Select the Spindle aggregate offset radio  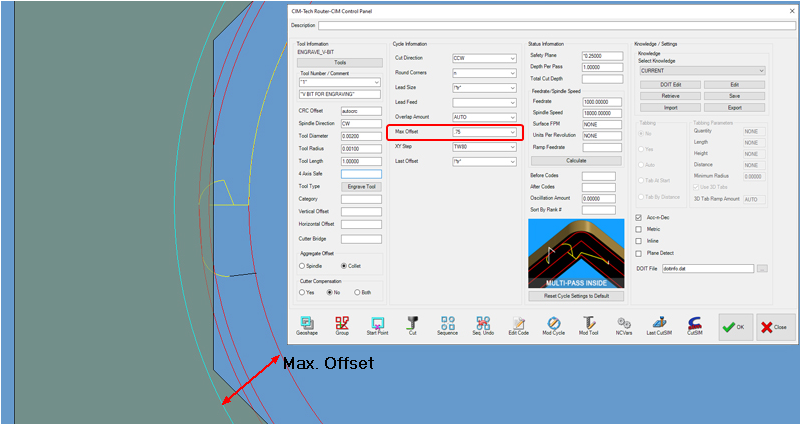pos(303,266)
